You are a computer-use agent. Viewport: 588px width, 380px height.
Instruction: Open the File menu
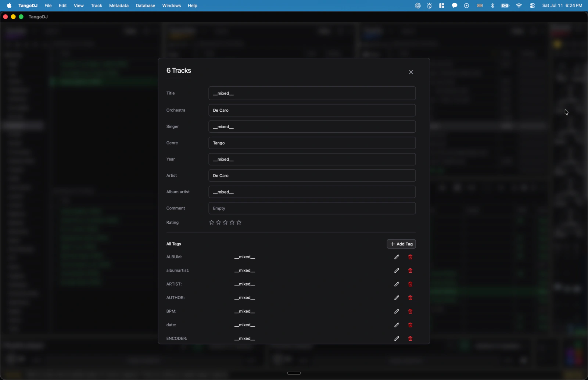coord(48,6)
